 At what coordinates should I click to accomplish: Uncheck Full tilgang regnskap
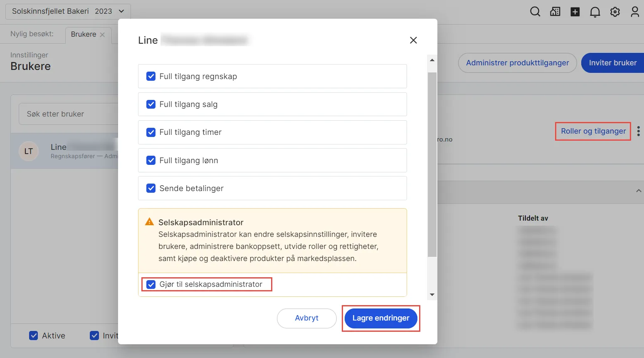pos(151,76)
